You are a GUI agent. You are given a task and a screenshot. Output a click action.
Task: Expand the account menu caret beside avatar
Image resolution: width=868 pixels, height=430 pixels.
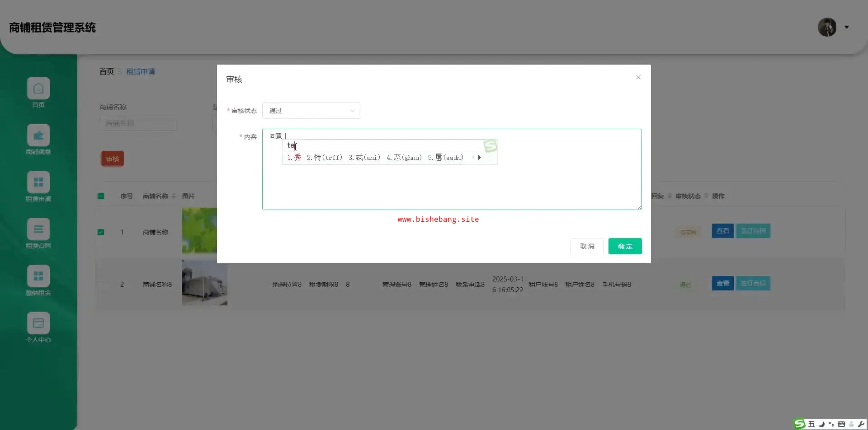click(x=847, y=27)
